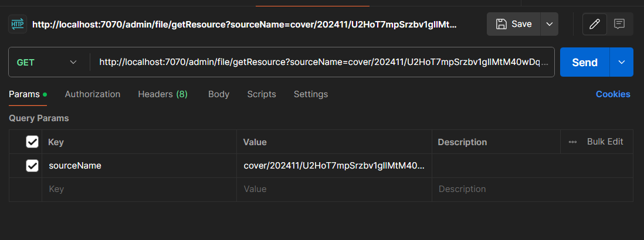This screenshot has height=240, width=644.
Task: Expand the Send options arrow
Action: (x=622, y=62)
